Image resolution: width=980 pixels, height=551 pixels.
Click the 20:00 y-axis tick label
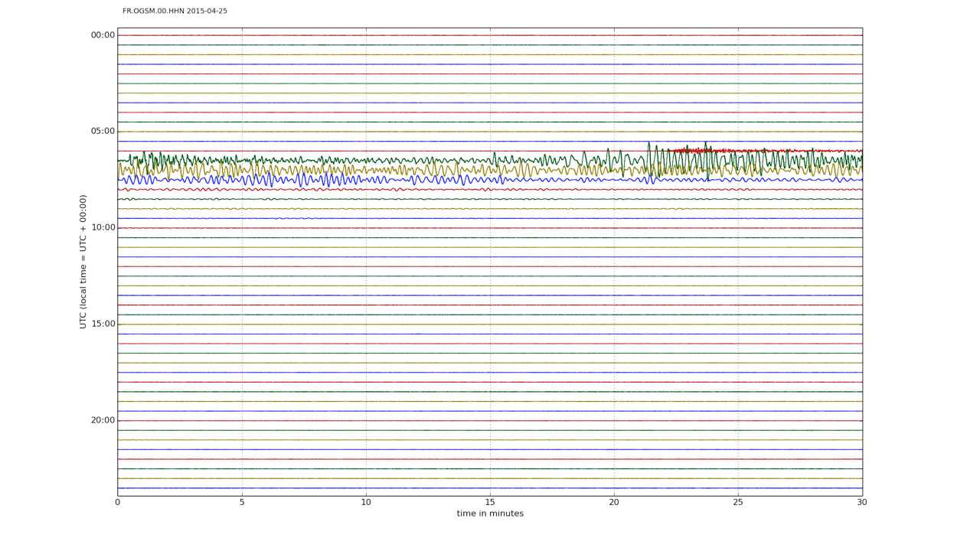(x=103, y=420)
